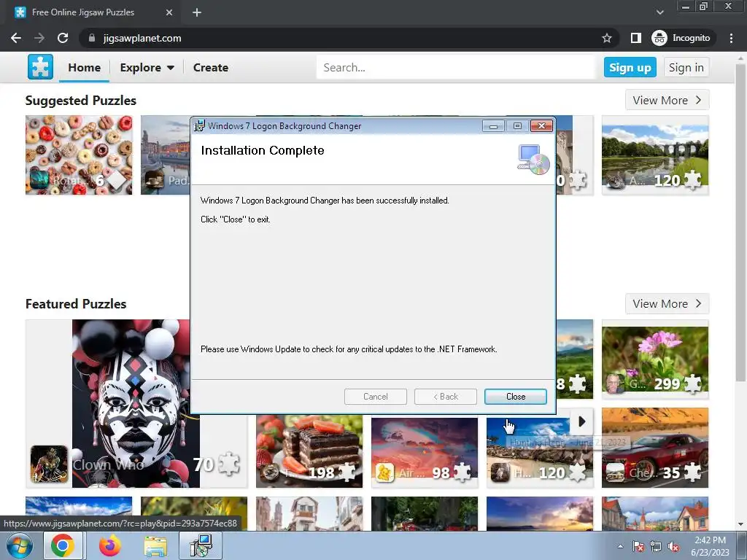Click the Action Center flag tray icon
Viewport: 747px width, 560px height.
click(x=638, y=546)
